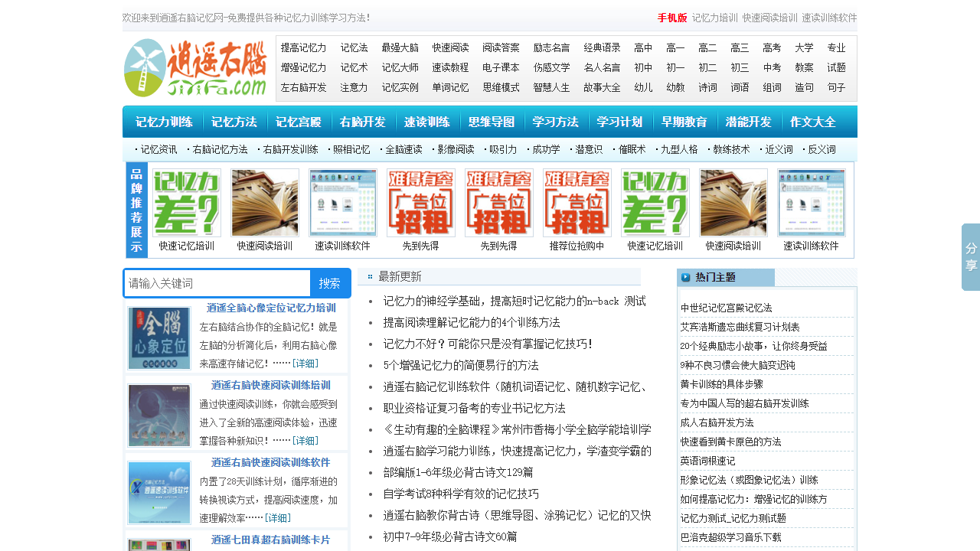Click the 造句 header link
The width and height of the screenshot is (980, 551).
pyautogui.click(x=804, y=87)
